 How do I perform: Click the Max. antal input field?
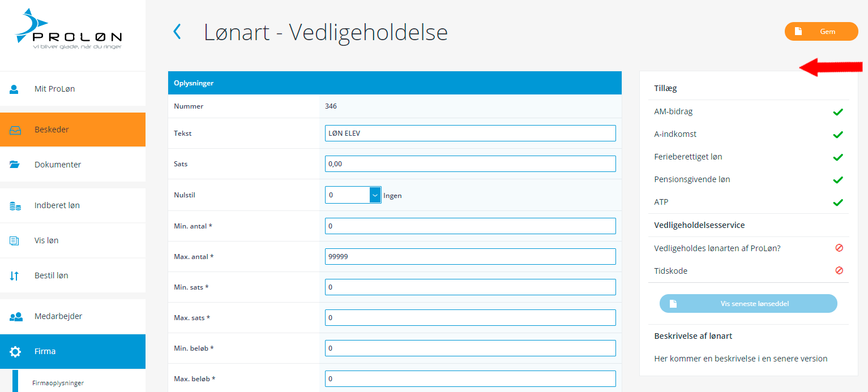470,256
